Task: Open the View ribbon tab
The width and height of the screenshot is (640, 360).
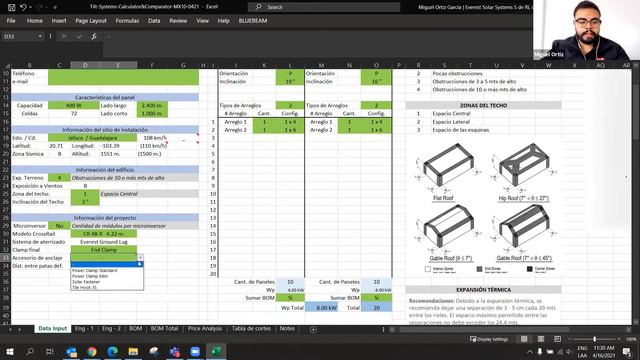Action: (x=202, y=20)
